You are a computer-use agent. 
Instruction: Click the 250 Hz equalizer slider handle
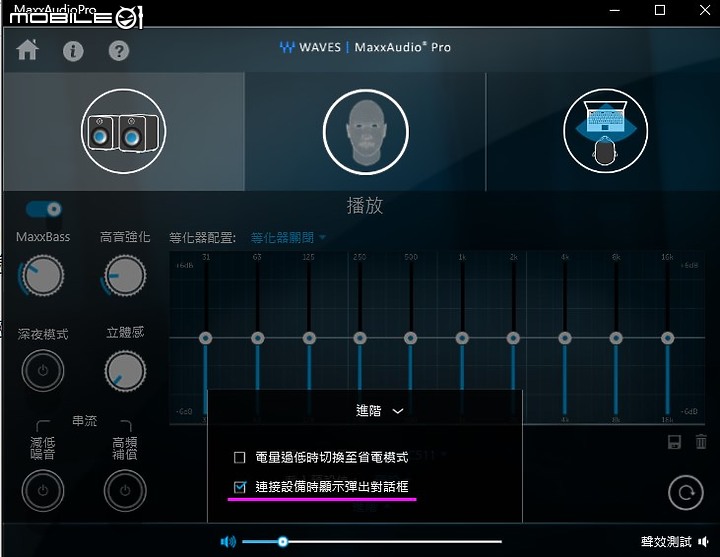tap(360, 338)
